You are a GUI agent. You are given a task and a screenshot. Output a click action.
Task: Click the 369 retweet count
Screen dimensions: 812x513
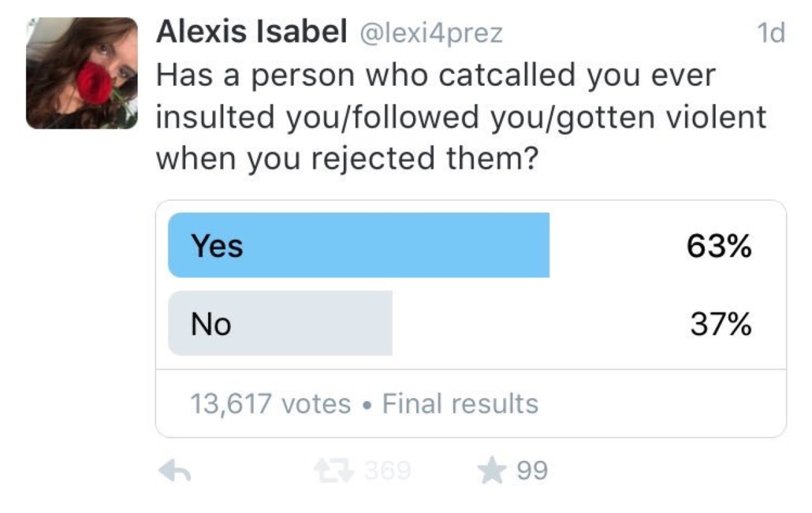tap(385, 471)
